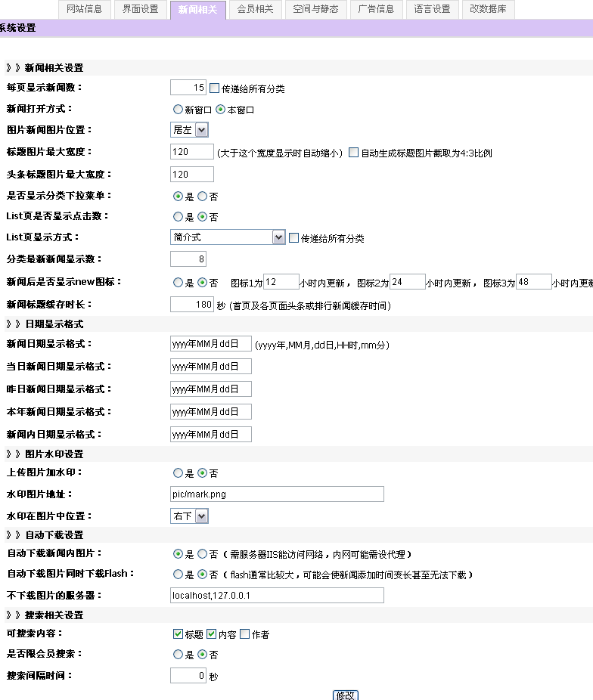Viewport: 593px width, 700px height.
Task: Select 否 for 新闻后是否显示new图标
Action: tap(202, 282)
